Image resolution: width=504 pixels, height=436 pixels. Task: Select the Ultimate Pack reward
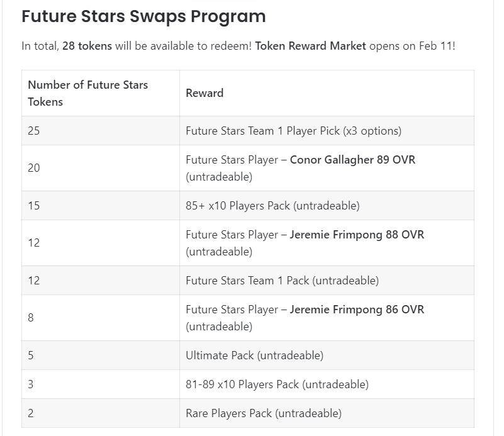[x=254, y=355]
